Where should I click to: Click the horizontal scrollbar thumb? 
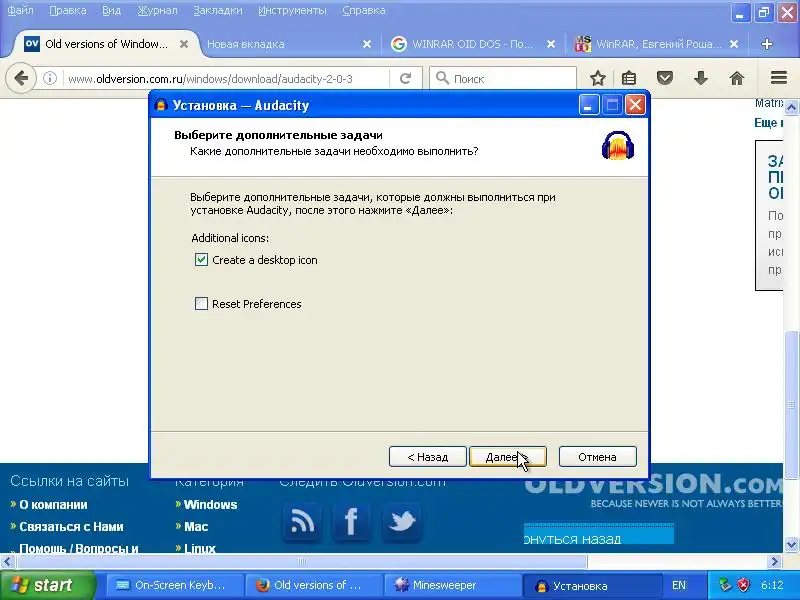pyautogui.click(x=302, y=562)
